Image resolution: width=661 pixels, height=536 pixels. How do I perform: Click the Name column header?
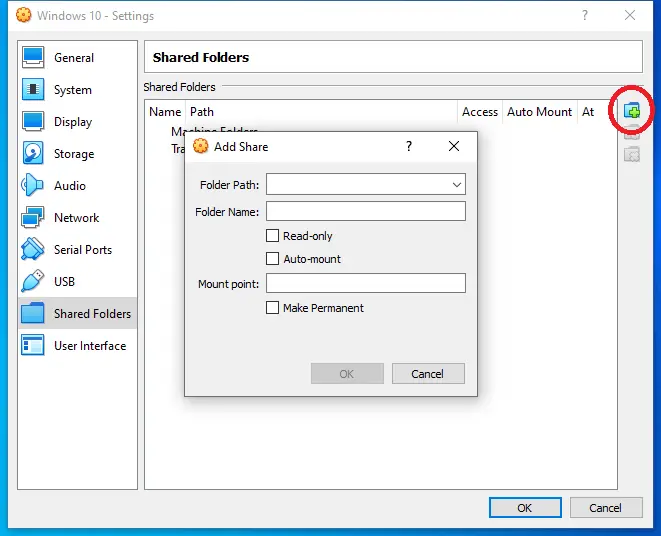(165, 112)
